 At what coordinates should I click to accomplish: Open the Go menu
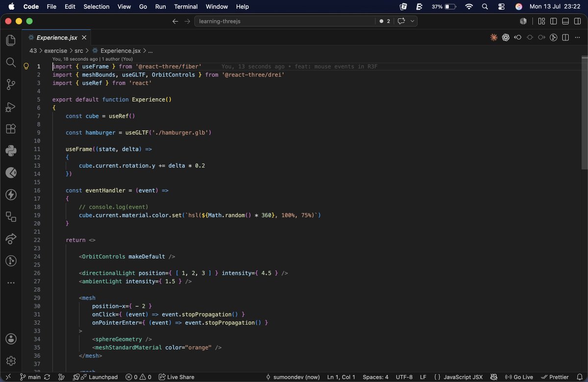(143, 6)
